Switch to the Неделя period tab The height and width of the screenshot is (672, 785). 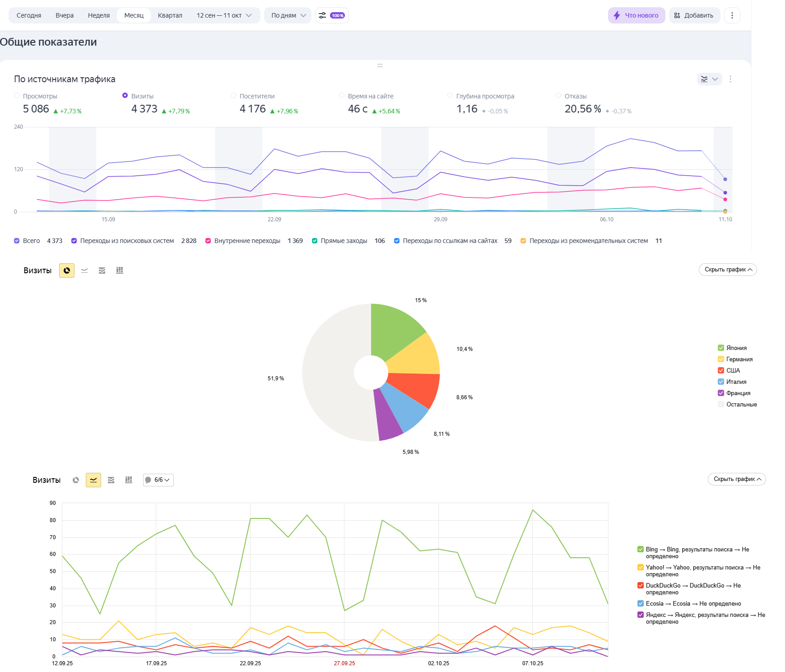tap(99, 15)
